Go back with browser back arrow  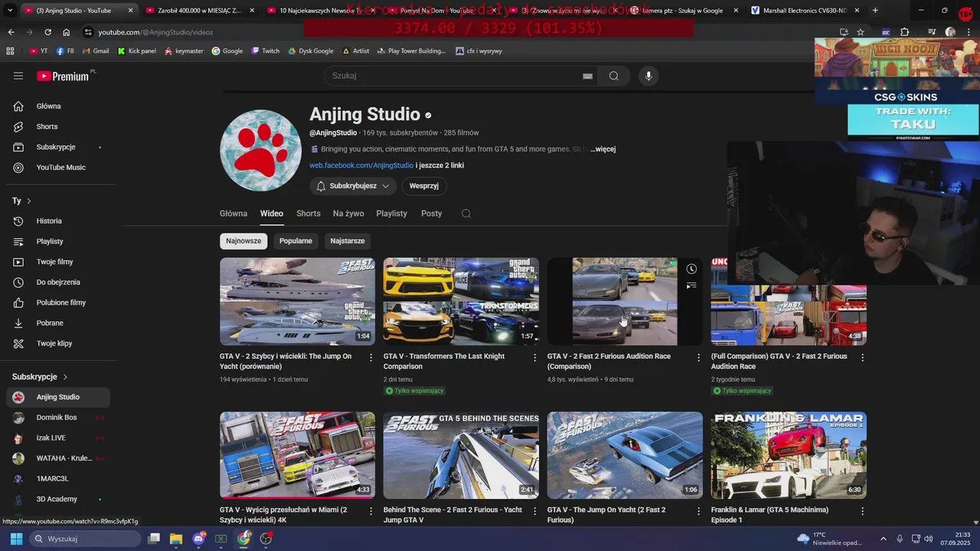coord(11,32)
